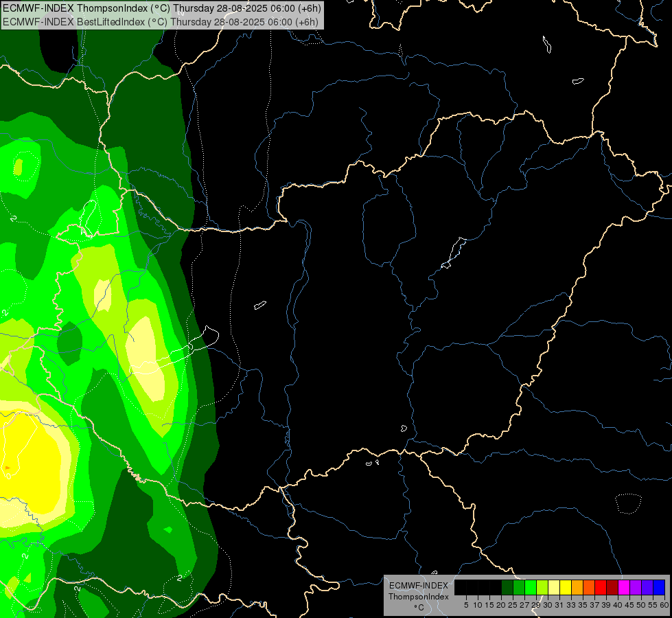
Task: Click the bright red 37-39 legend swatch
Action: click(601, 587)
